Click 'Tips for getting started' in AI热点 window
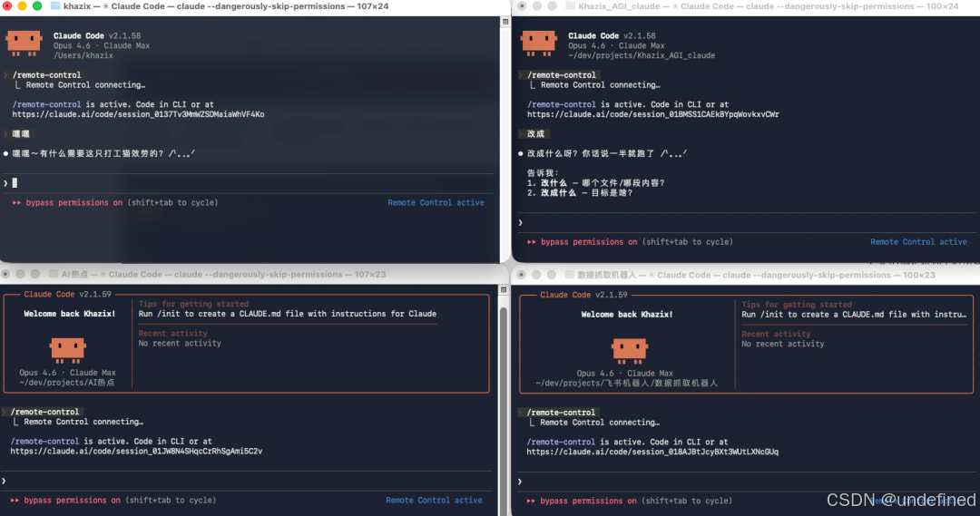This screenshot has height=516, width=980. click(x=194, y=304)
